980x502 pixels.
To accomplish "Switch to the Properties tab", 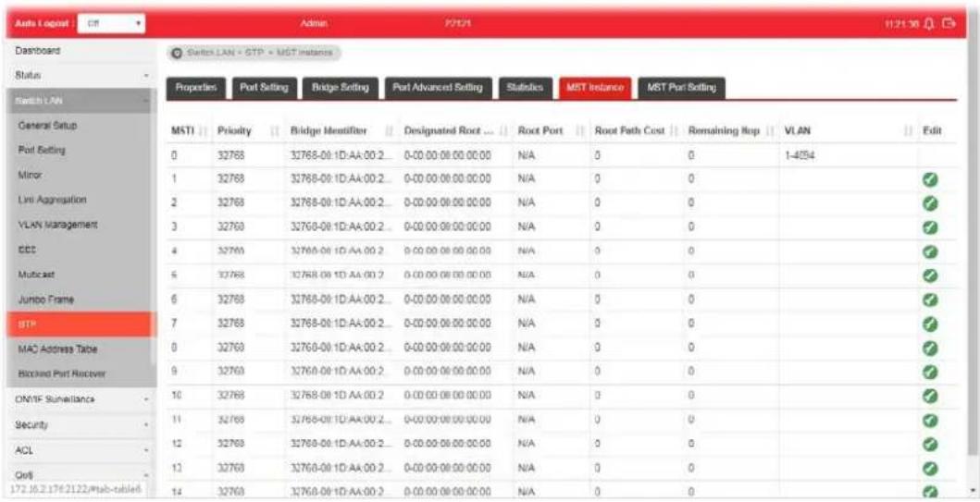I will point(195,88).
